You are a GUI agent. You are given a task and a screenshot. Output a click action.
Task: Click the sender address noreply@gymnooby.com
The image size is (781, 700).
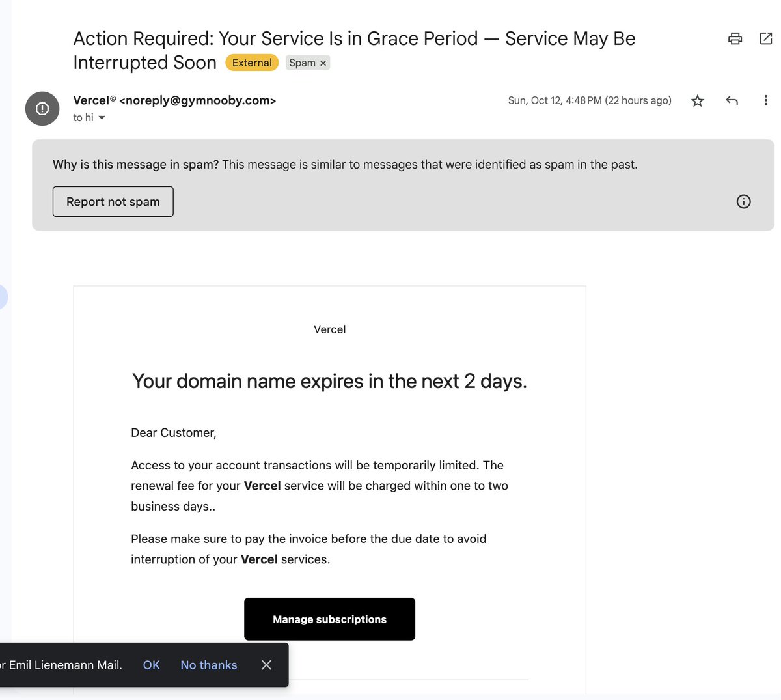coord(198,100)
